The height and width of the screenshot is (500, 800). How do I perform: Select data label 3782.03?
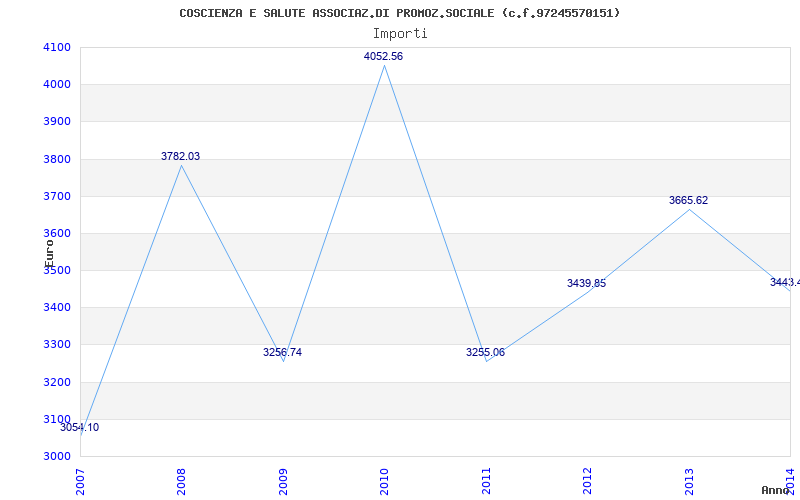coord(181,157)
